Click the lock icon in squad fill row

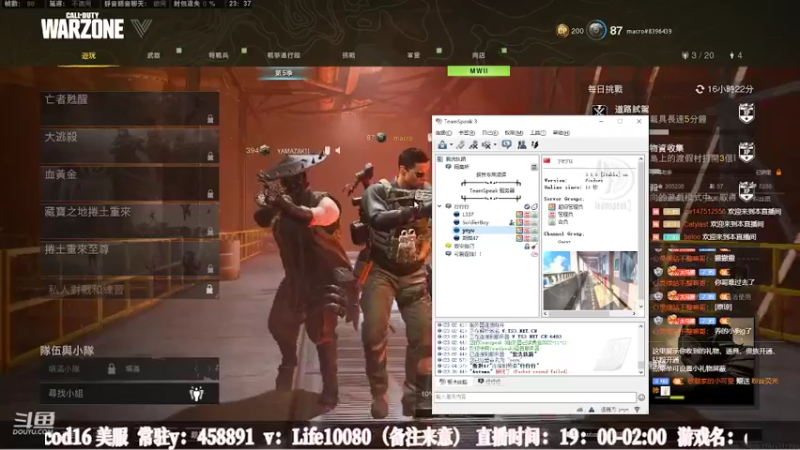111,368
